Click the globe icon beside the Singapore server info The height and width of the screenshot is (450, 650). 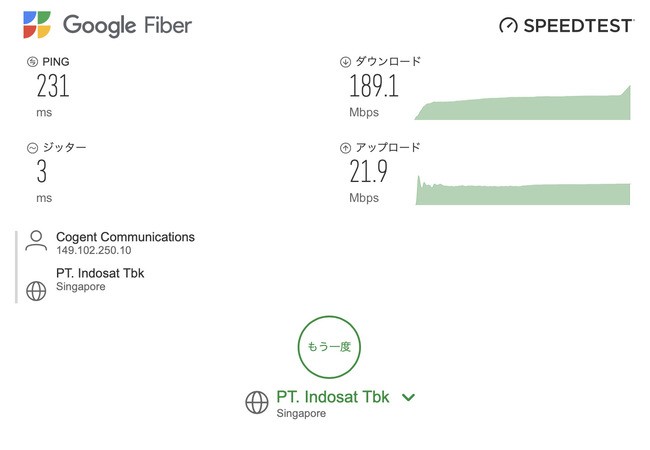click(37, 291)
